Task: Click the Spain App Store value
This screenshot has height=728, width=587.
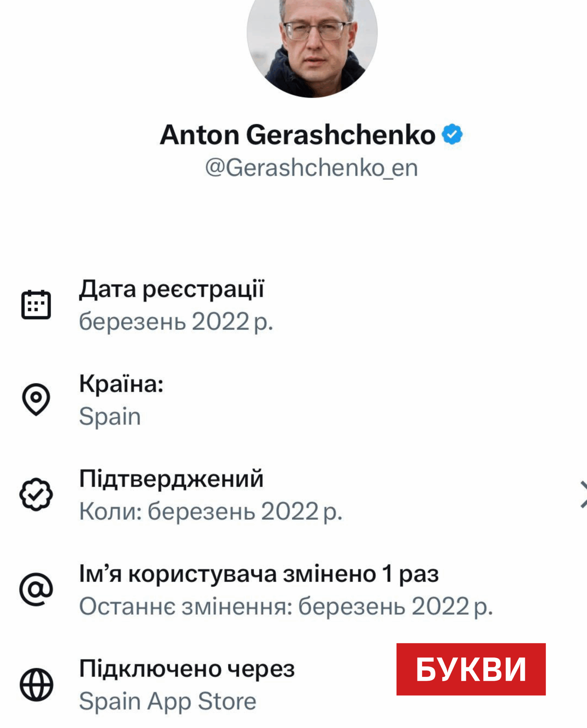Action: pos(168,701)
